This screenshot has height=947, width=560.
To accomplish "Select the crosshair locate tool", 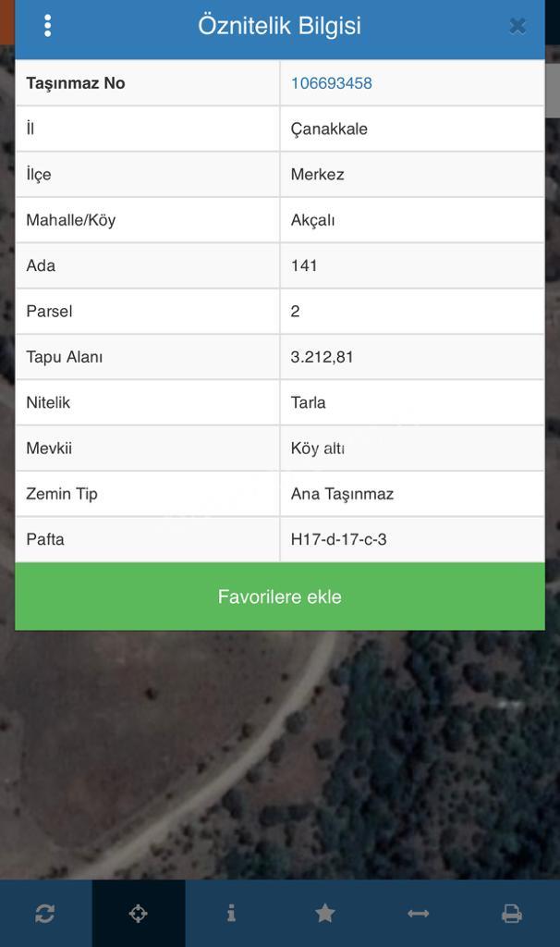I will tap(139, 913).
